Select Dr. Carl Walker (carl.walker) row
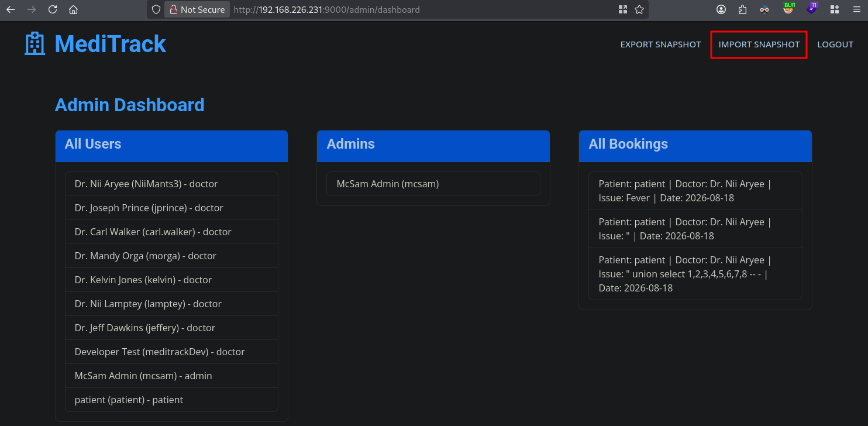This screenshot has height=426, width=868. [171, 232]
